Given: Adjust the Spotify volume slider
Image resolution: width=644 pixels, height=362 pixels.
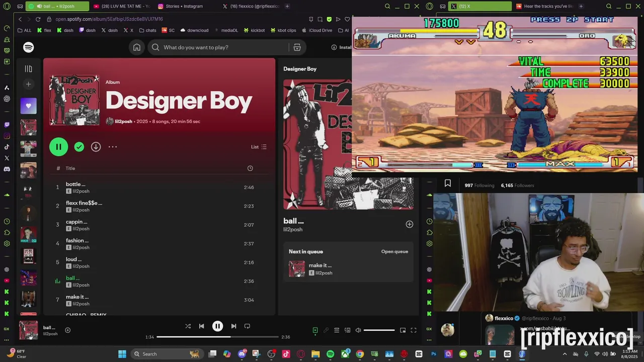Looking at the screenshot, I should point(379,330).
